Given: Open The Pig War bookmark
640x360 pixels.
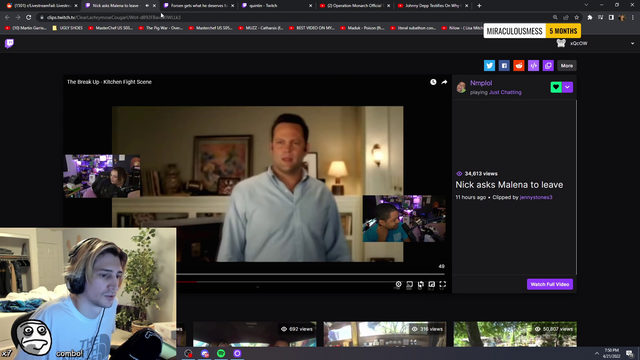Looking at the screenshot, I should [x=160, y=28].
